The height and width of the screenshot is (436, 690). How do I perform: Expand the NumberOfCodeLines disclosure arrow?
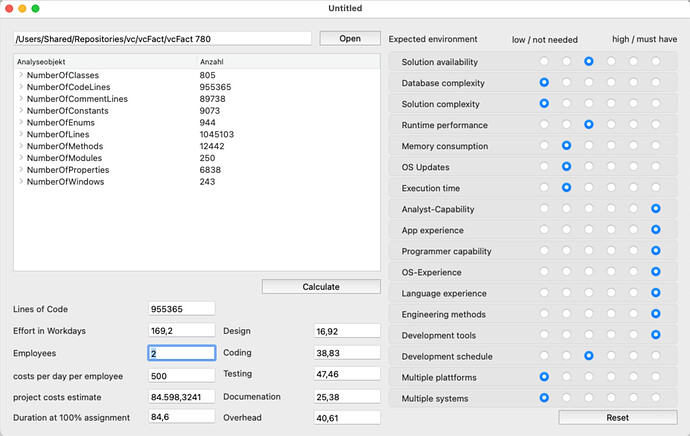click(21, 87)
